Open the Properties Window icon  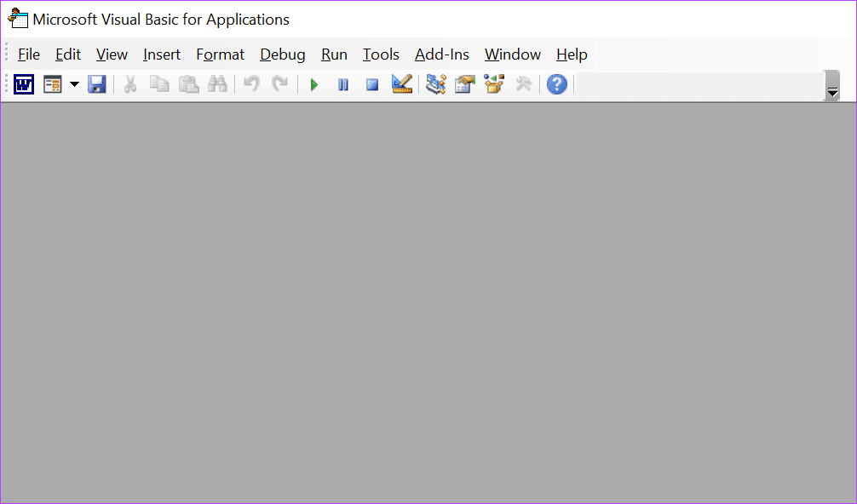pos(465,84)
